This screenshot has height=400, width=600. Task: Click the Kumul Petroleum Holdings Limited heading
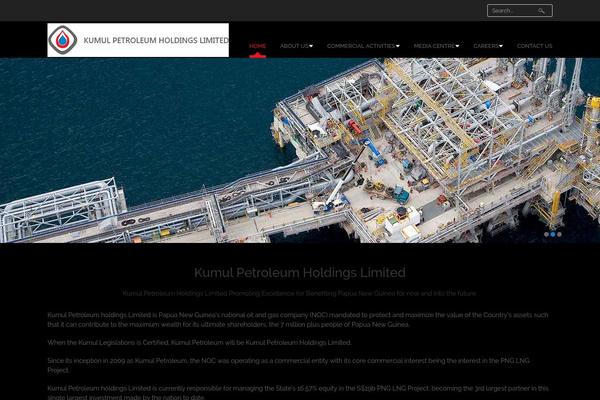pyautogui.click(x=300, y=273)
